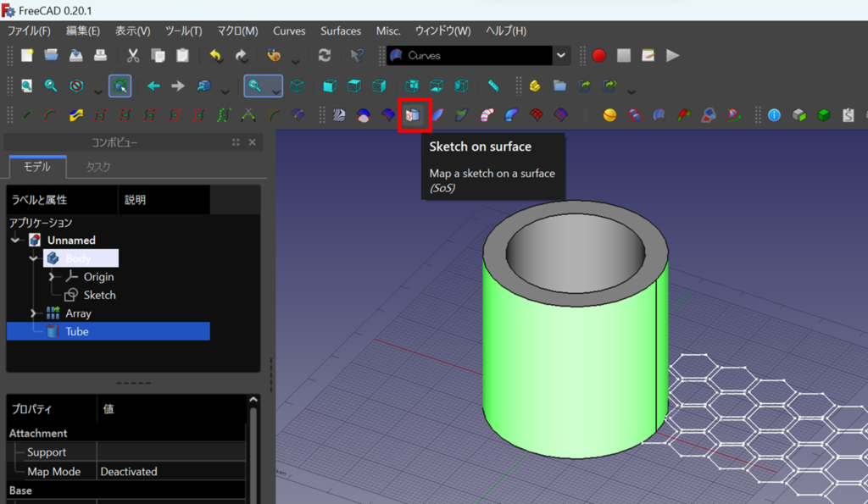
Task: Create a part with the yellow block icon
Action: [x=535, y=86]
